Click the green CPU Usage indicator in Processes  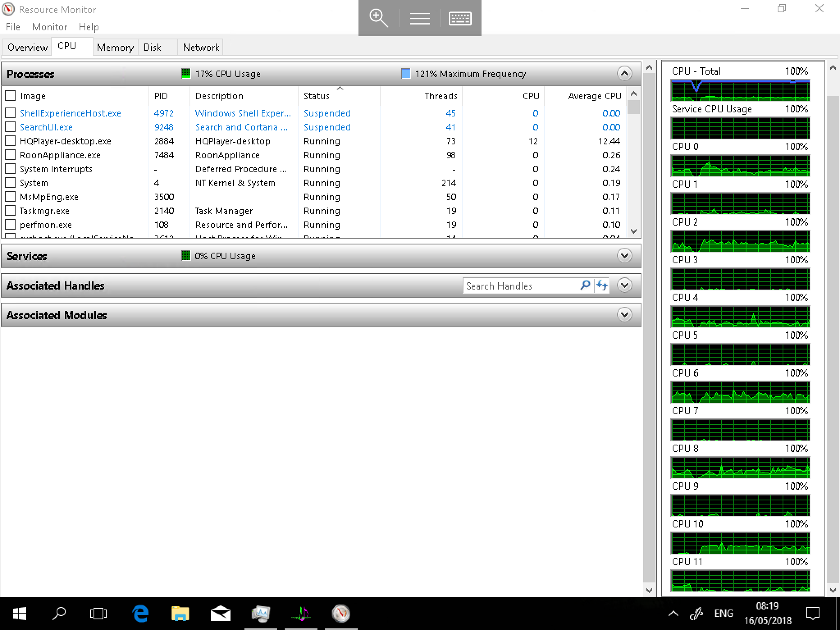coord(186,73)
